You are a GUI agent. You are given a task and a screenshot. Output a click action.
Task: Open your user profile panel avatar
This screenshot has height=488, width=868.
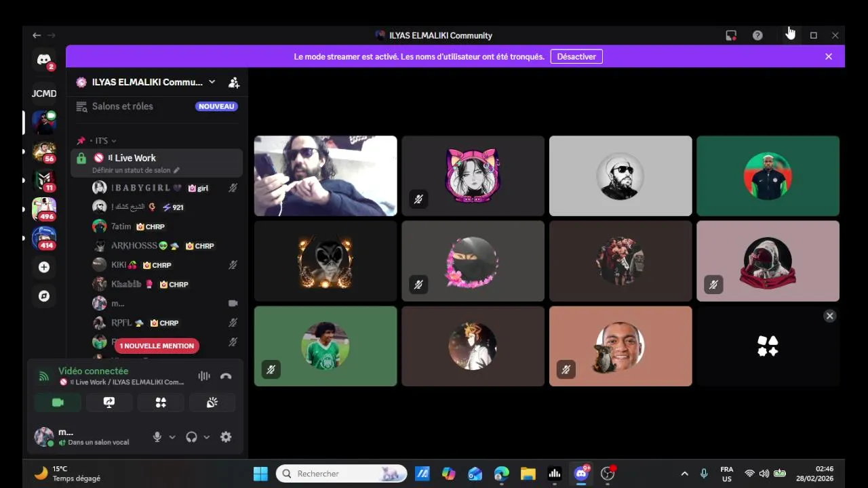point(44,436)
